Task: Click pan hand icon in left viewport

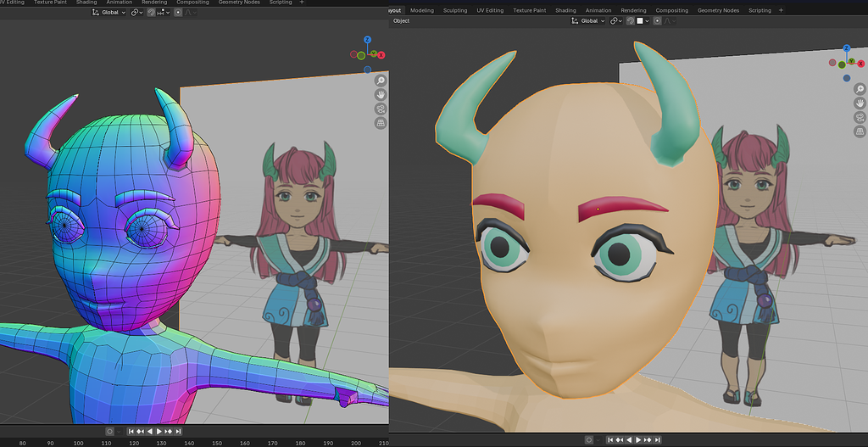Action: (381, 95)
